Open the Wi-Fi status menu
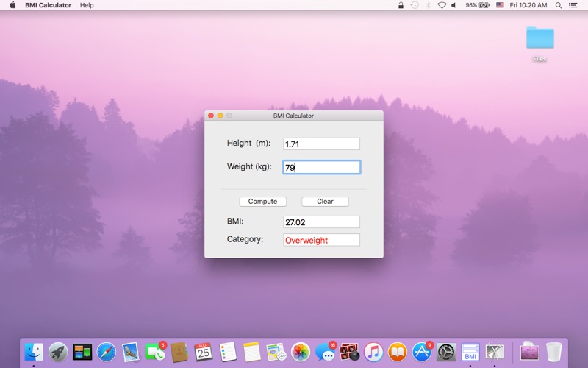Screen dimensions: 588x368 (442, 5)
